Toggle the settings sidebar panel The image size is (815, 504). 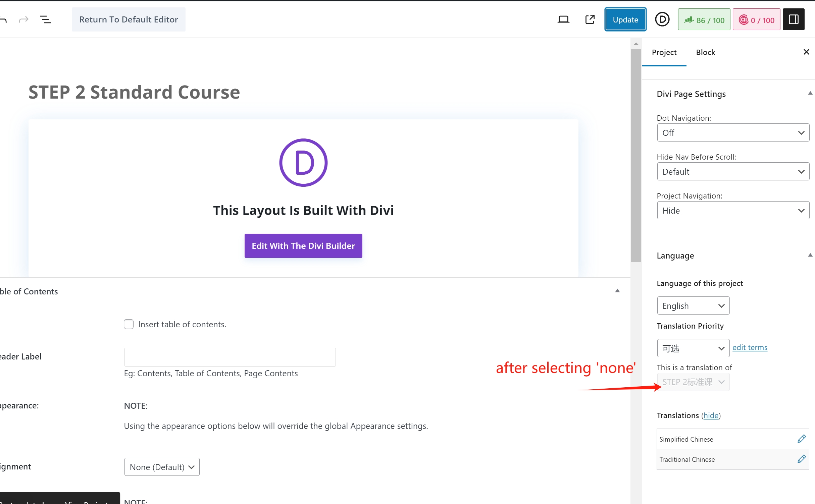(794, 19)
